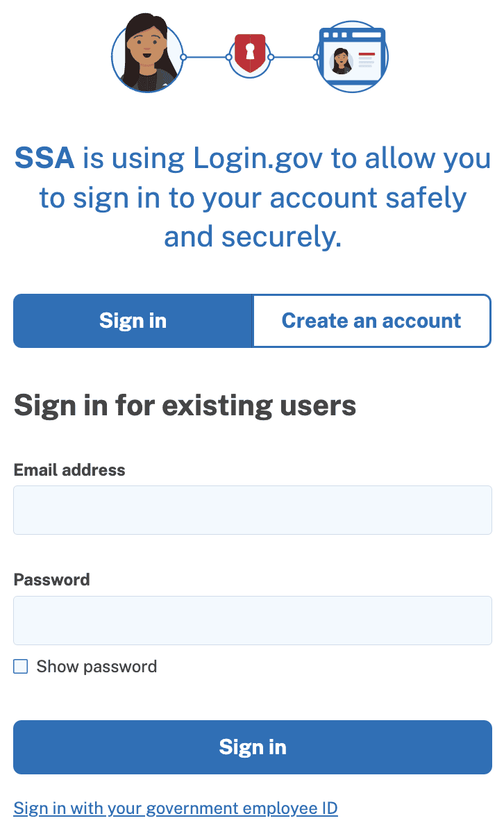Click the keyhole inside the red shield
This screenshot has height=832, width=504.
[249, 51]
